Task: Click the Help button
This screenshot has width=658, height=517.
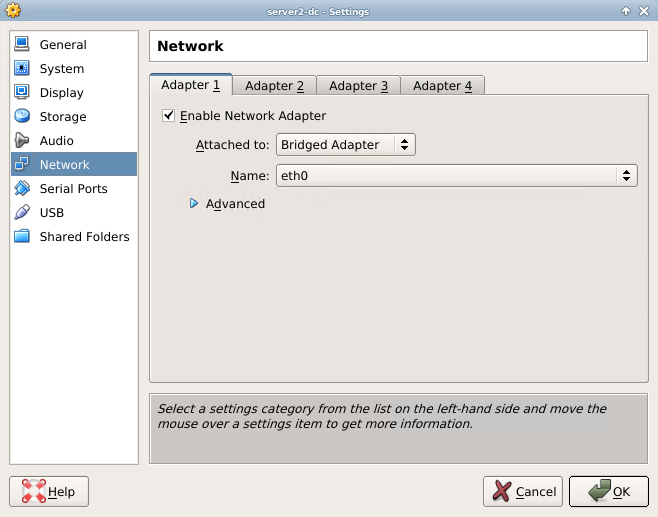Action: tap(49, 491)
